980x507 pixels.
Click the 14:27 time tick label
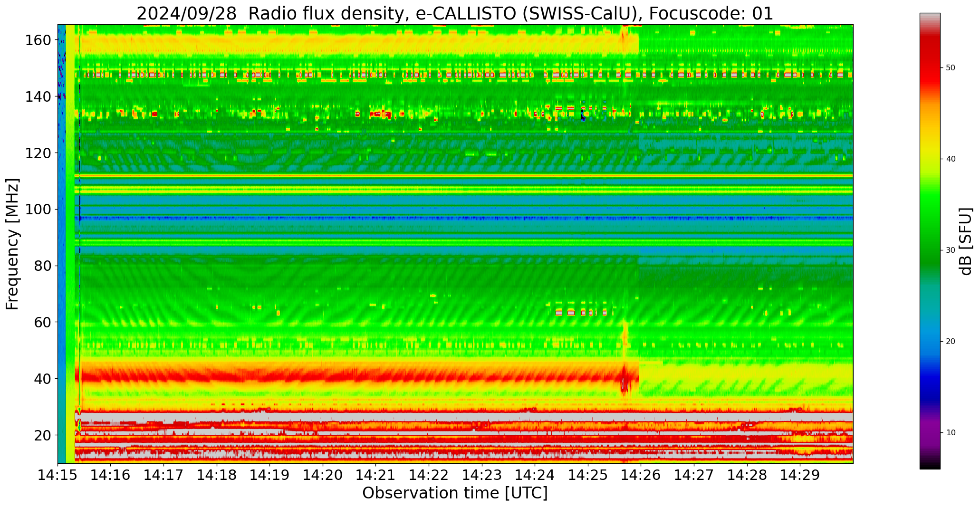click(x=694, y=475)
